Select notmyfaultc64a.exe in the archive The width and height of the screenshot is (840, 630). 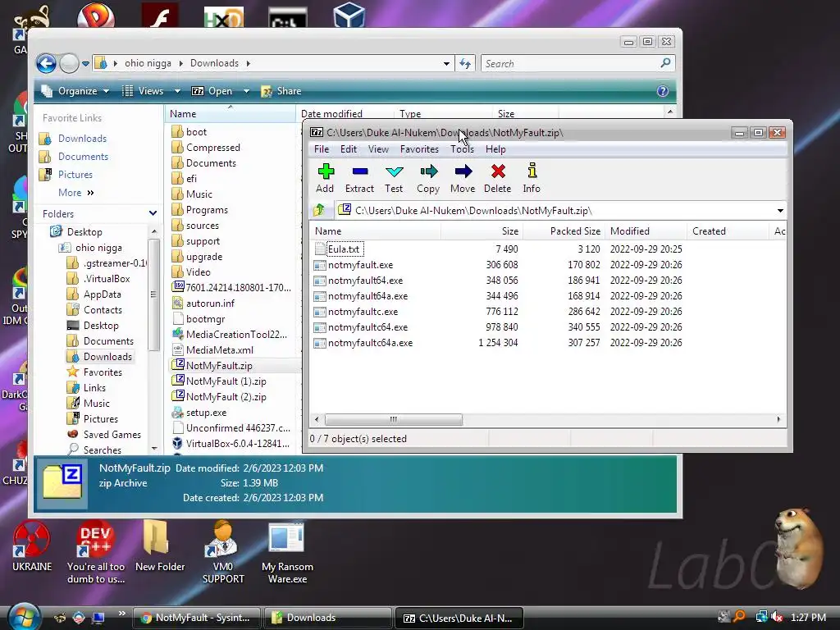point(370,342)
